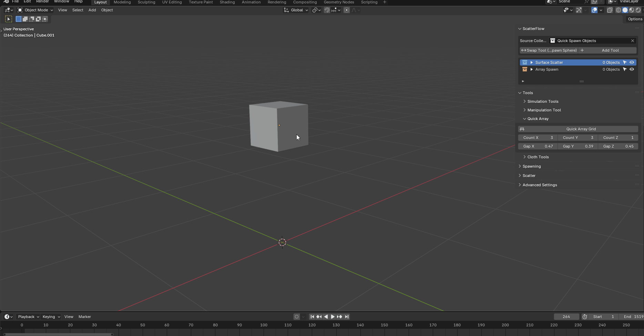The image size is (644, 336).
Task: Open the Global transform orientation dropdown
Action: 296,10
